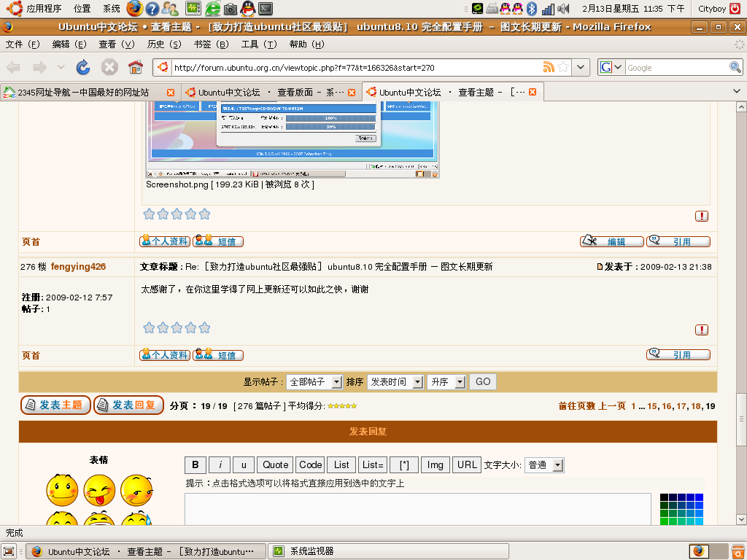Launch QQ penguin from panel launchers
Viewport: 747px width, 560px height.
(248, 8)
